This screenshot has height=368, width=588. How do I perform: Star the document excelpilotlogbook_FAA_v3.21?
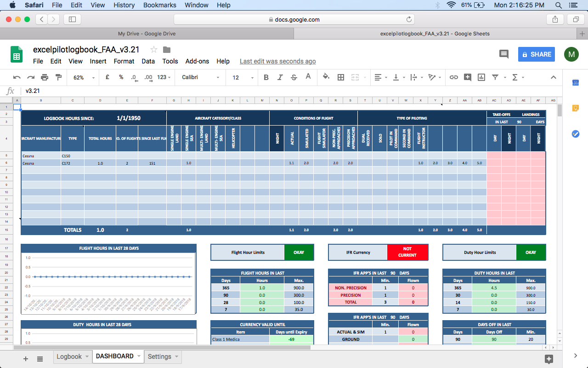coord(154,50)
